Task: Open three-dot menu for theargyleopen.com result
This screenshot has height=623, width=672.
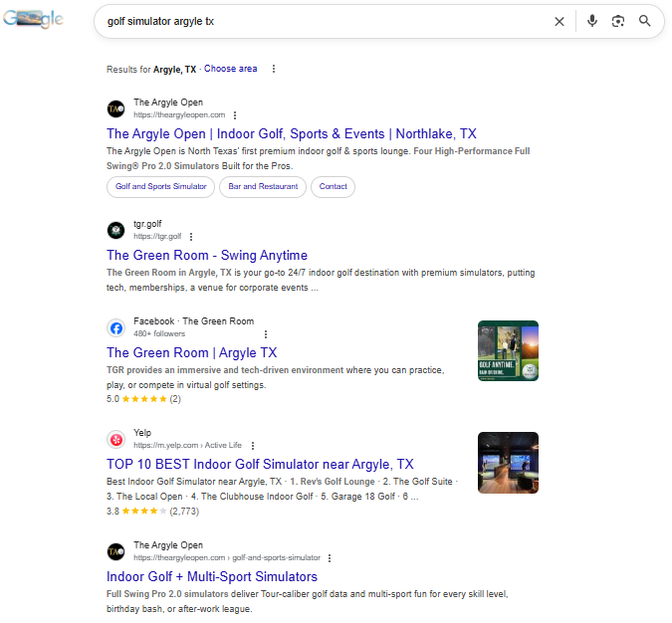Action: point(235,115)
